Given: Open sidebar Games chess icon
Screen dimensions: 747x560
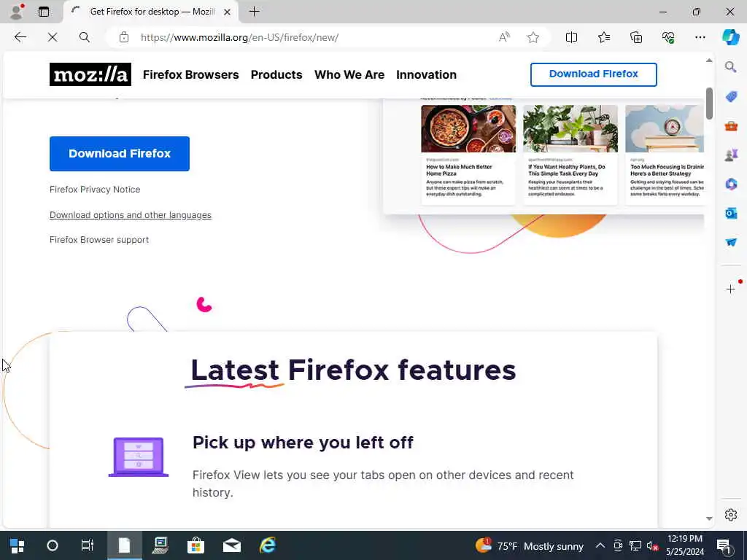Looking at the screenshot, I should [x=731, y=155].
